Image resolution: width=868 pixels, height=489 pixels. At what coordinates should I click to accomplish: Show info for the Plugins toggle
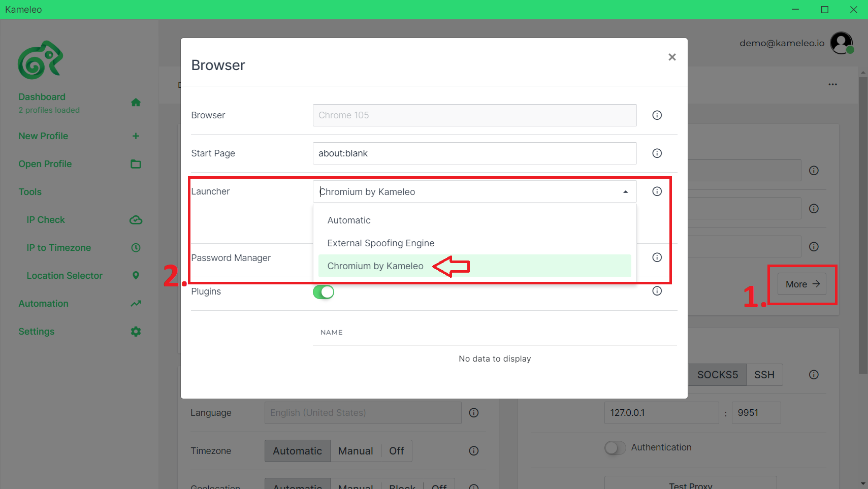pos(657,291)
